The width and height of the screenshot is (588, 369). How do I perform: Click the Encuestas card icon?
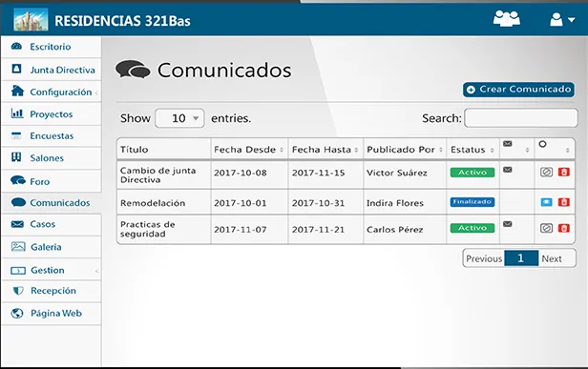point(16,135)
